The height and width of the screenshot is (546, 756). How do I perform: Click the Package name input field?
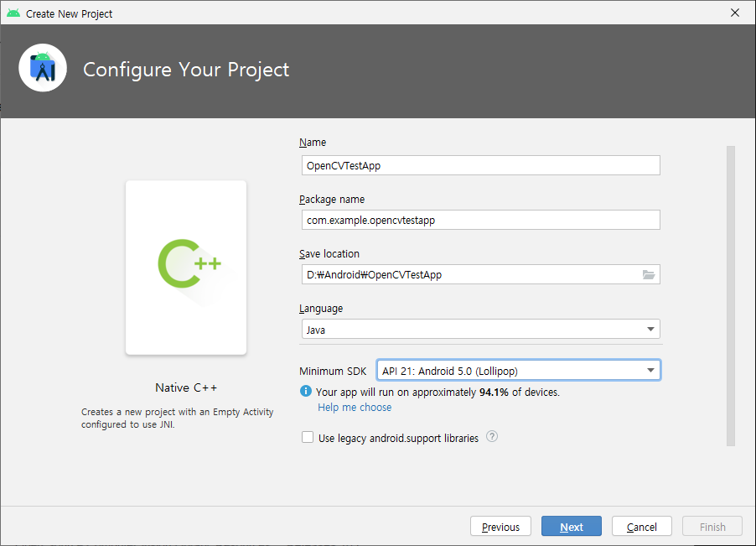(x=481, y=220)
